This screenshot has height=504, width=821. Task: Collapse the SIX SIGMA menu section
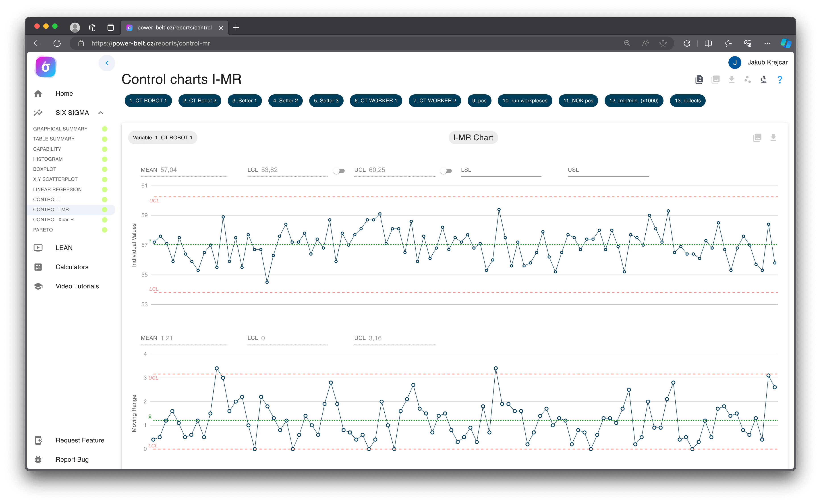pyautogui.click(x=101, y=113)
